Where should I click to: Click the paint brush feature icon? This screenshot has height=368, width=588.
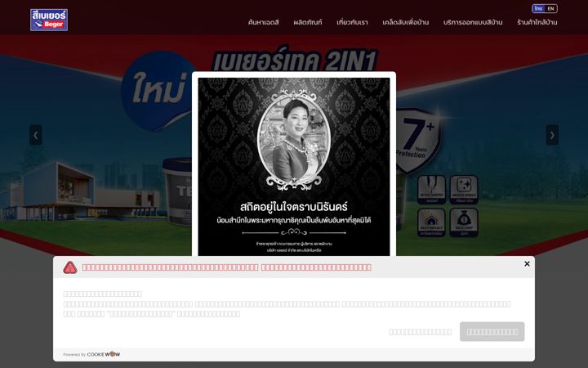tap(432, 190)
